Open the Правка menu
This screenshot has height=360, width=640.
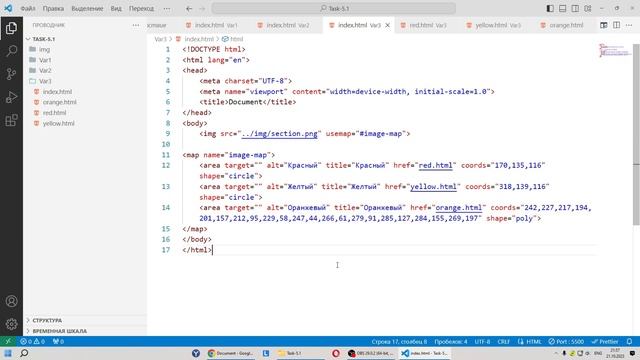(x=53, y=9)
